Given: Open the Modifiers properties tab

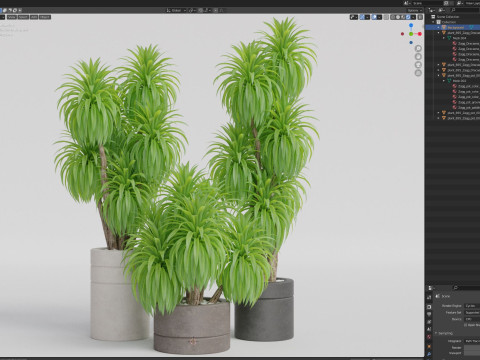Looking at the screenshot, I should (429, 354).
